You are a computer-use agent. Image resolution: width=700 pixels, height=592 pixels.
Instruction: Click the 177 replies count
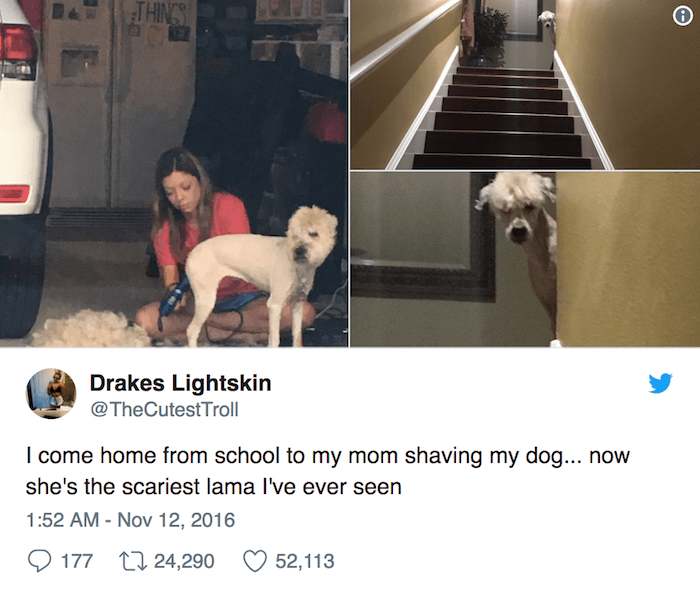coord(77,561)
